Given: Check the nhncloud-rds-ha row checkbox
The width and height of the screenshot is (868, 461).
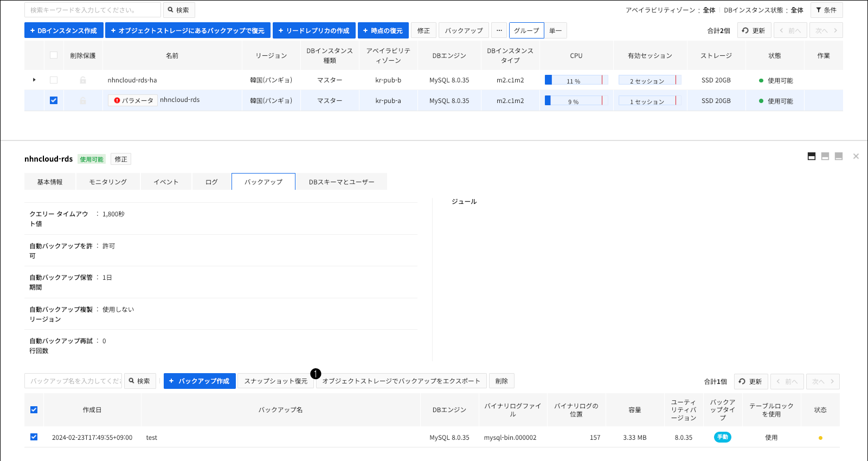Looking at the screenshot, I should (54, 80).
